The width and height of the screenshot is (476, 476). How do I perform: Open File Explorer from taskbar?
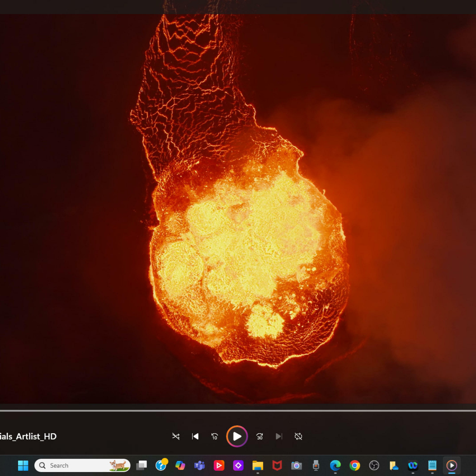coord(258,465)
